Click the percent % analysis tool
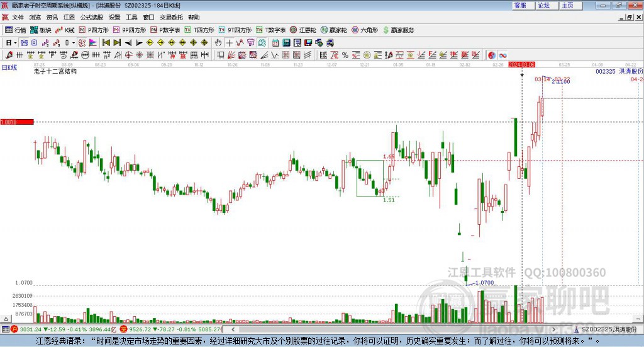Image resolution: width=644 pixels, height=347 pixels. click(x=345, y=55)
